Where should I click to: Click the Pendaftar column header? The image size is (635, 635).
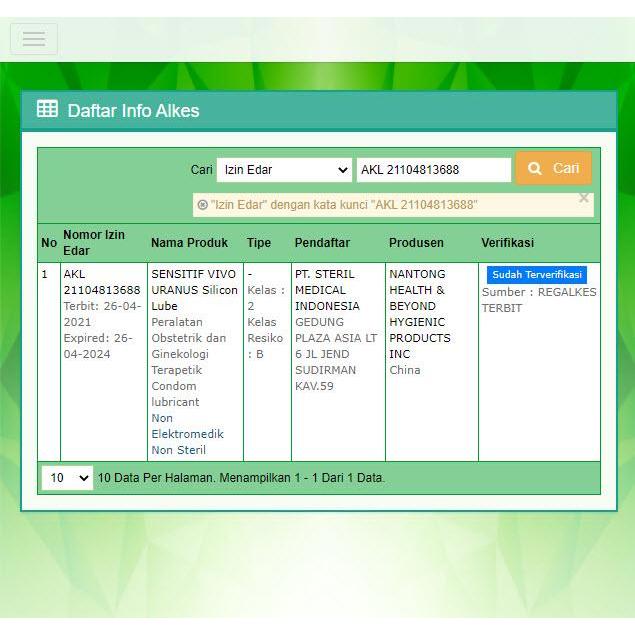coord(322,243)
